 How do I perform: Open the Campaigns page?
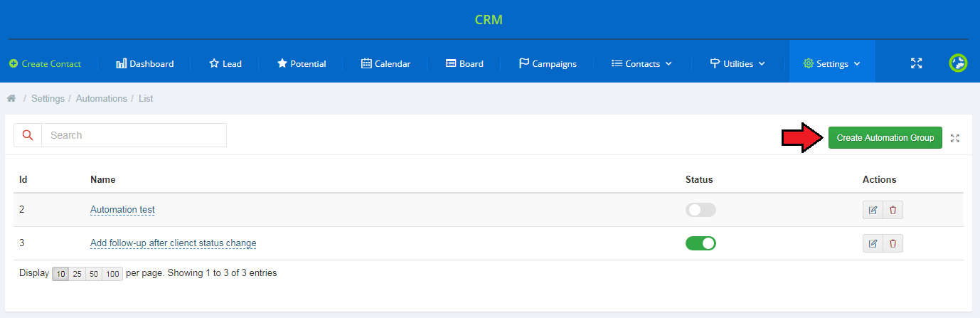548,63
